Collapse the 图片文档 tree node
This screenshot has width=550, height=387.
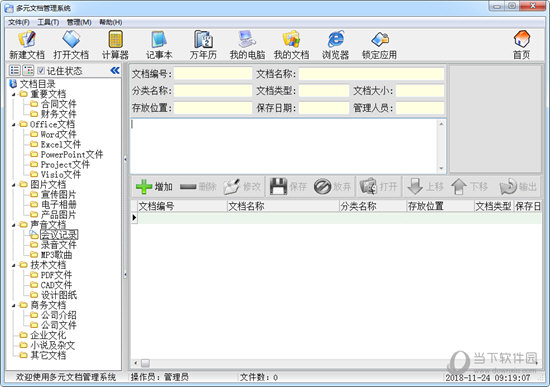coord(14,185)
